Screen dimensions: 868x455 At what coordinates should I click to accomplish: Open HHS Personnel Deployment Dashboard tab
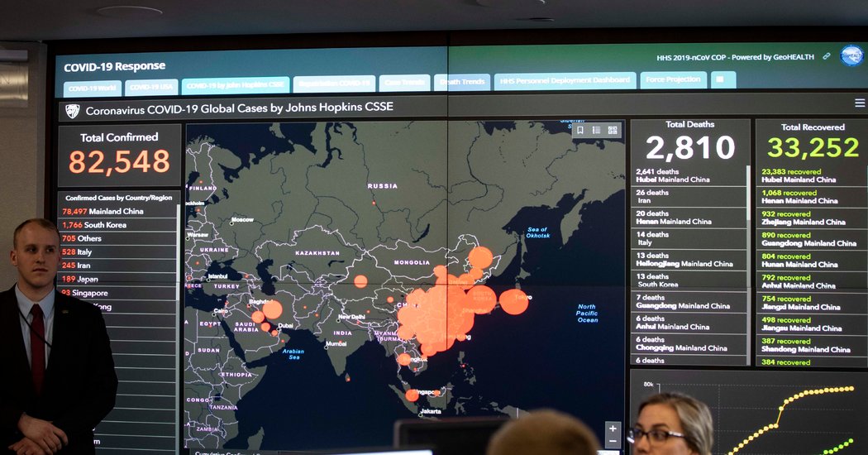pos(565,80)
